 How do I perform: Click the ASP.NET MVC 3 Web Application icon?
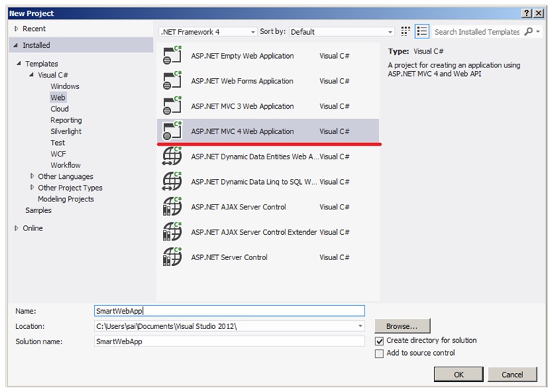(172, 106)
